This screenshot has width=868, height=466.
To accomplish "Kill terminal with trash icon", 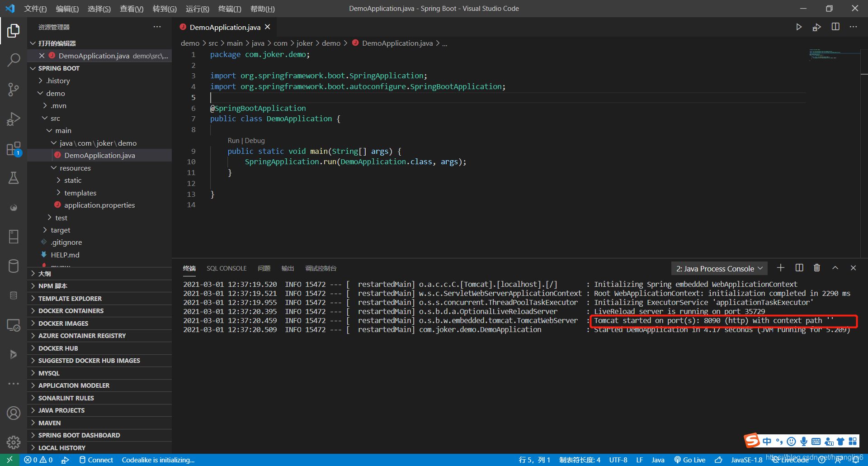I will point(817,268).
